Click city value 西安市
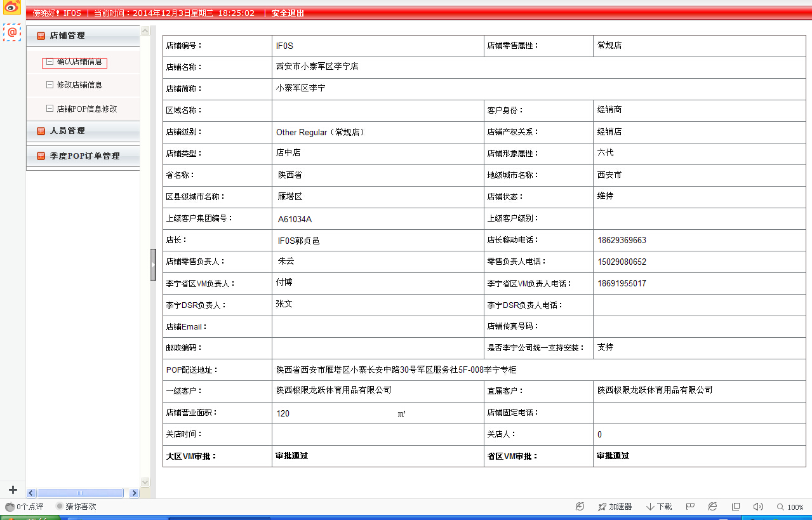Viewport: 812px width, 520px height. click(x=609, y=175)
